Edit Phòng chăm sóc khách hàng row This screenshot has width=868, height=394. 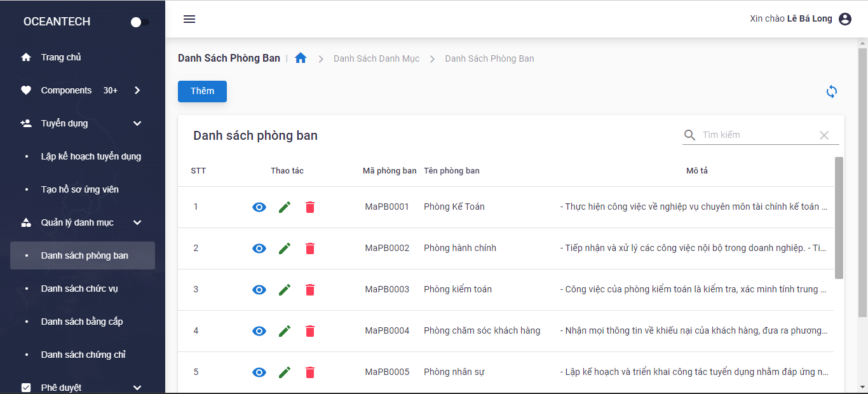point(285,331)
